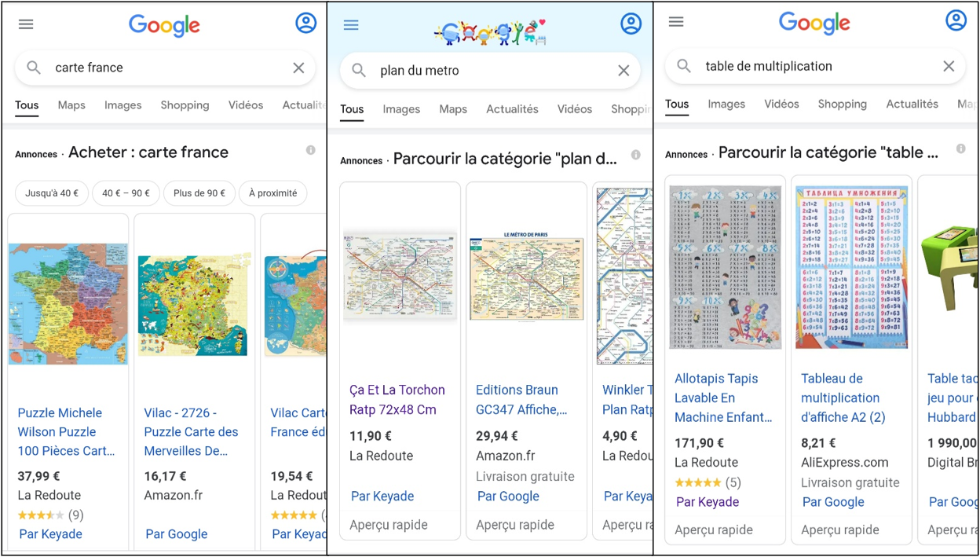Apply the À proximité filter chip

click(x=273, y=193)
